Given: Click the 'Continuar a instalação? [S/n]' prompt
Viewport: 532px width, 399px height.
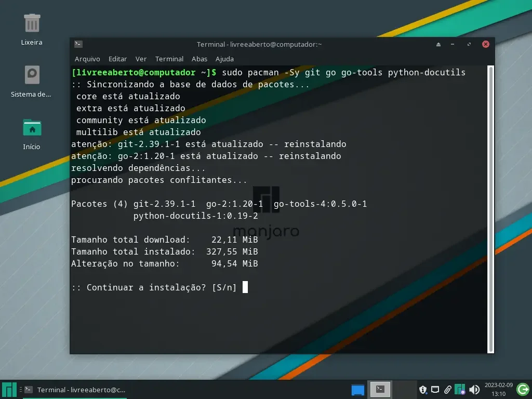Looking at the screenshot, I should click(x=154, y=287).
